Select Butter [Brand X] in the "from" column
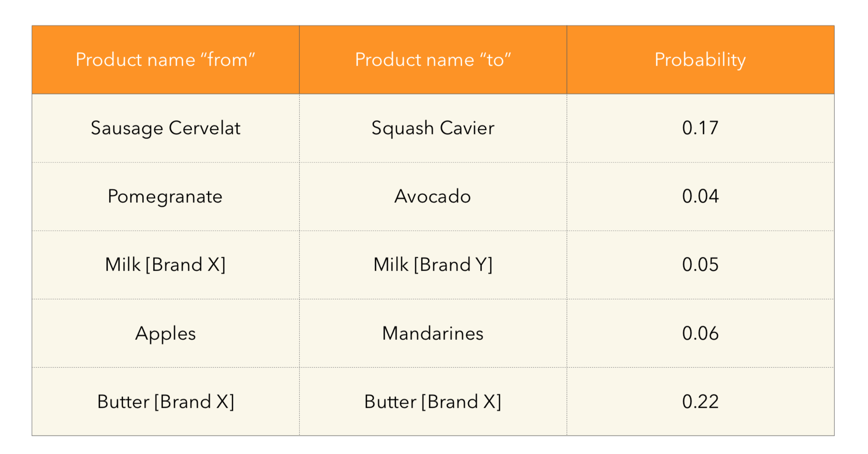 point(165,402)
